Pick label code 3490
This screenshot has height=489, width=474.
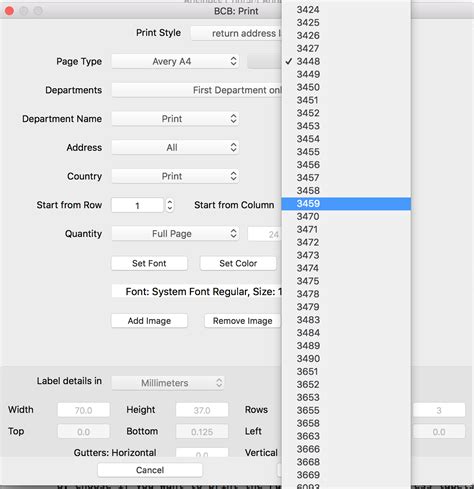[346, 358]
